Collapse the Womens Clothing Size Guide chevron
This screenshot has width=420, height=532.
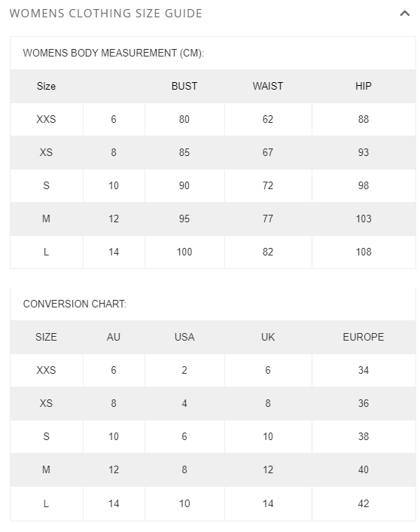tap(405, 14)
